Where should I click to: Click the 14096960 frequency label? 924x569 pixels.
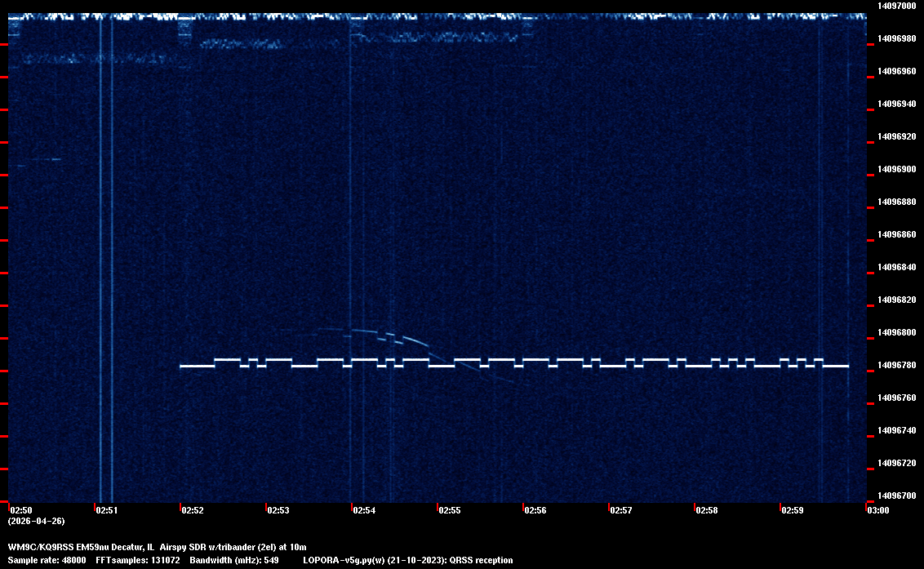(x=897, y=71)
